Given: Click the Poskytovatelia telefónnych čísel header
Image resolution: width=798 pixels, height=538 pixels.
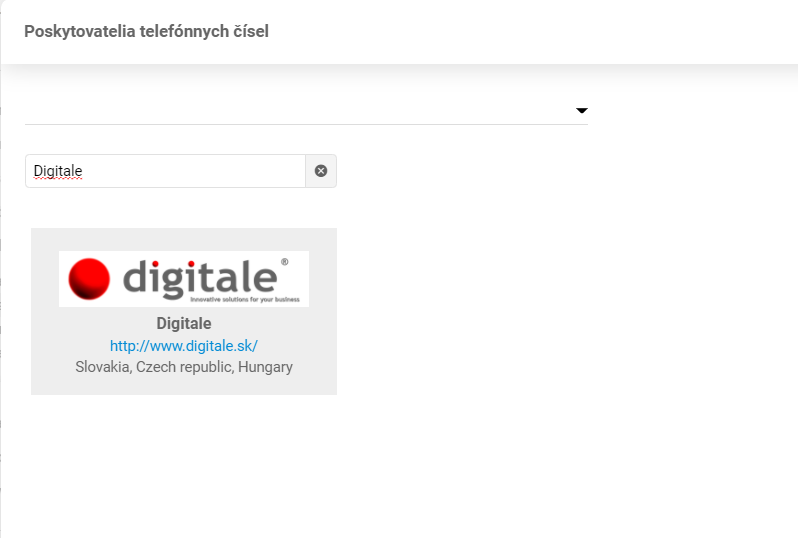Looking at the screenshot, I should pos(146,32).
